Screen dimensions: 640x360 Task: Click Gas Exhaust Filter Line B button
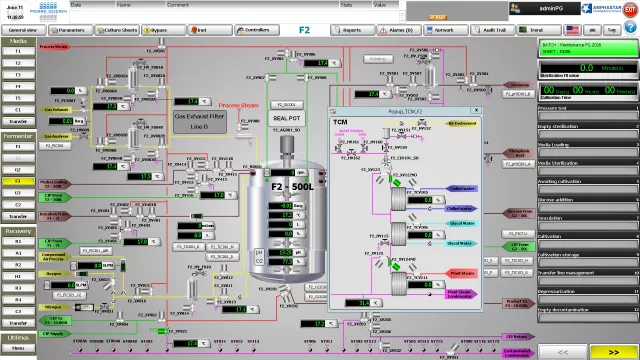coord(200,121)
